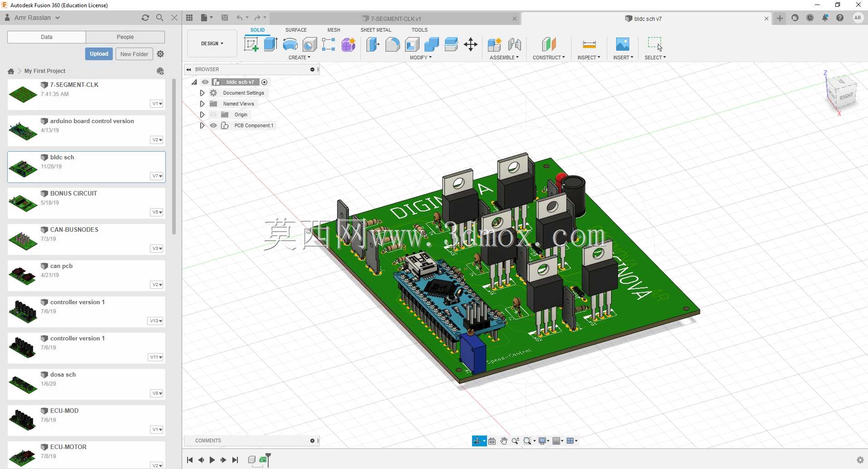The height and width of the screenshot is (469, 868).
Task: Click the Data tab button
Action: [x=47, y=37]
